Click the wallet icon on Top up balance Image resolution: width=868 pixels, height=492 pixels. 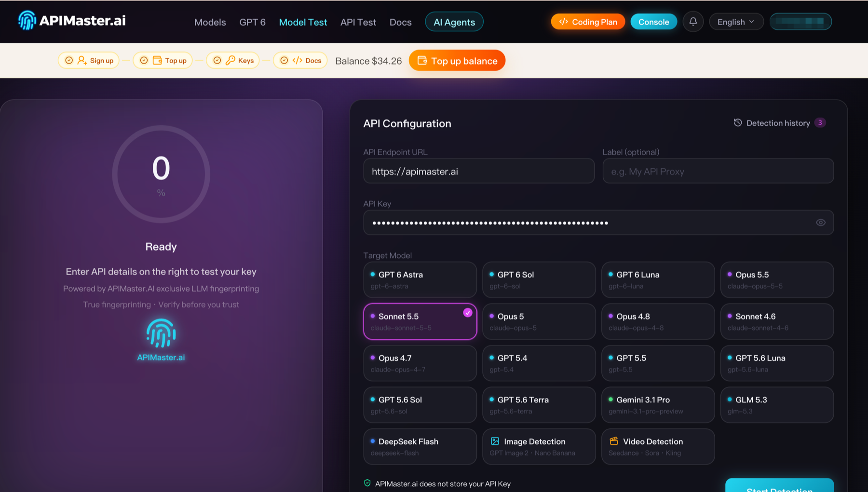[x=422, y=60]
